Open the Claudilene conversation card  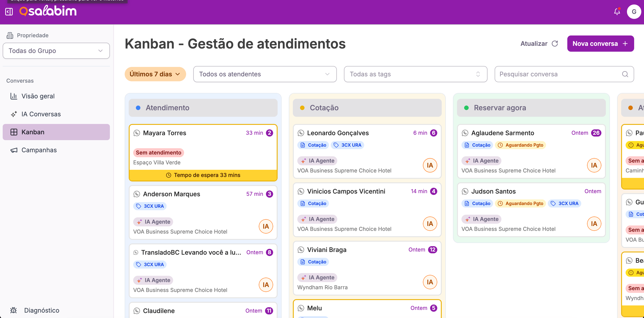[x=203, y=310]
